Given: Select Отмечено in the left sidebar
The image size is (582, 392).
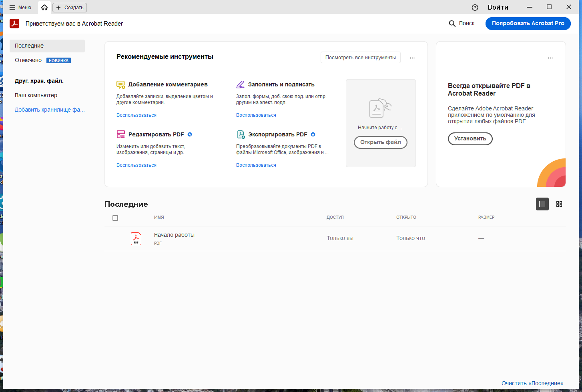Looking at the screenshot, I should point(28,60).
